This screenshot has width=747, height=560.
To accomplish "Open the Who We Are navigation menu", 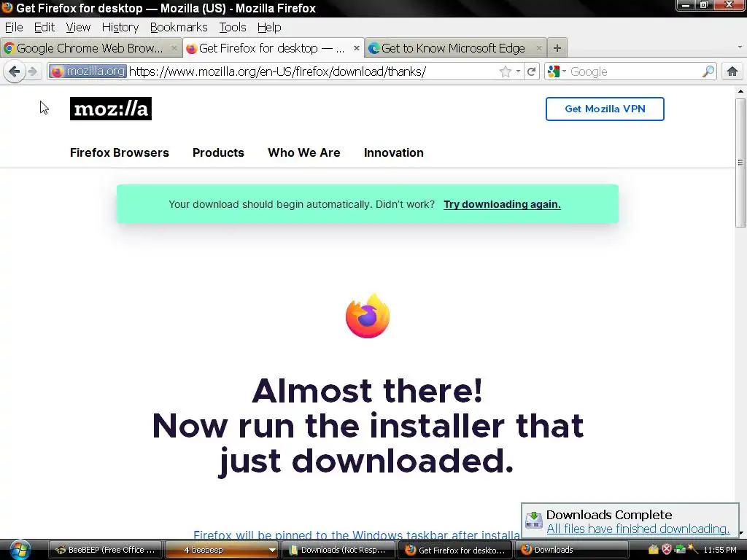I will point(304,152).
